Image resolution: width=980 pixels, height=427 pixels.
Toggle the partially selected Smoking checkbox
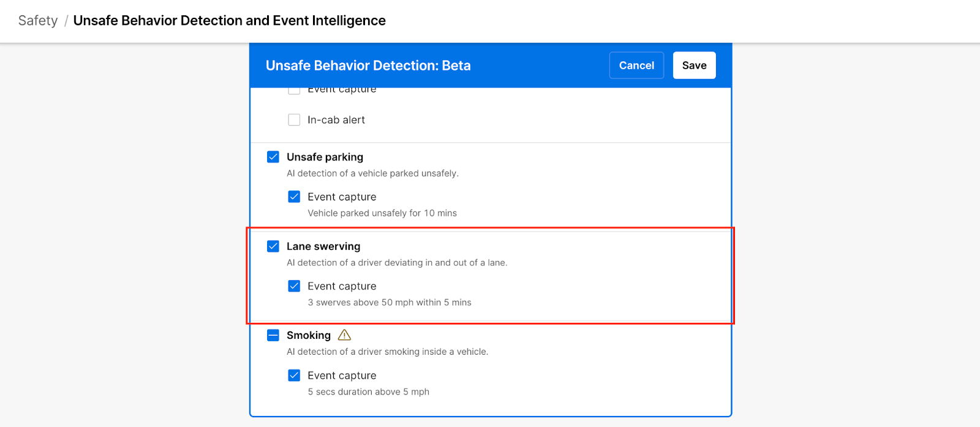tap(273, 335)
